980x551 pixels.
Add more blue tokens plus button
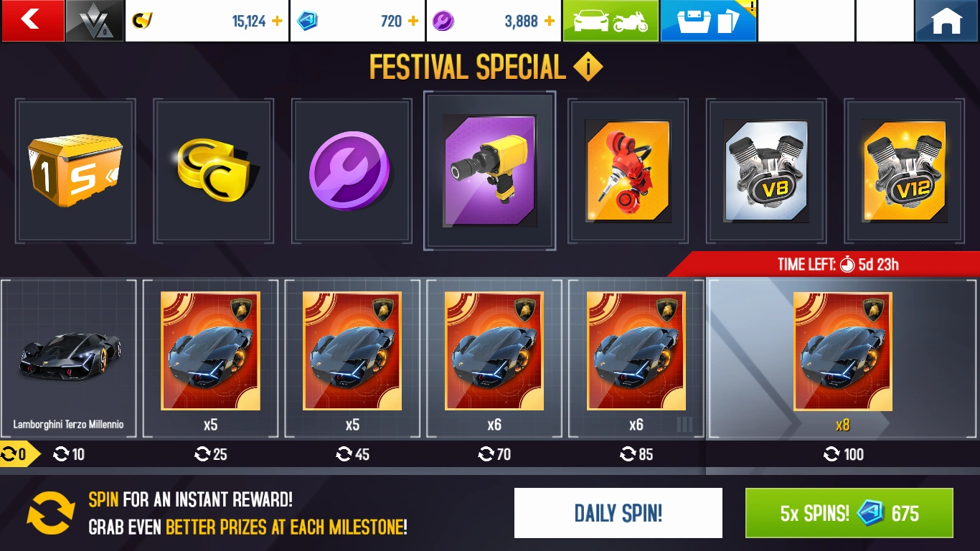413,21
